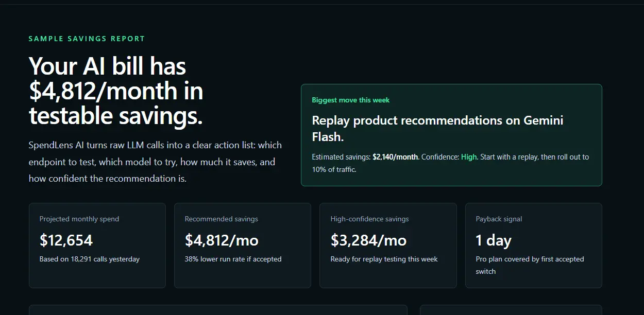Image resolution: width=644 pixels, height=315 pixels.
Task: Click the $4,812/mo savings value
Action: pos(222,240)
